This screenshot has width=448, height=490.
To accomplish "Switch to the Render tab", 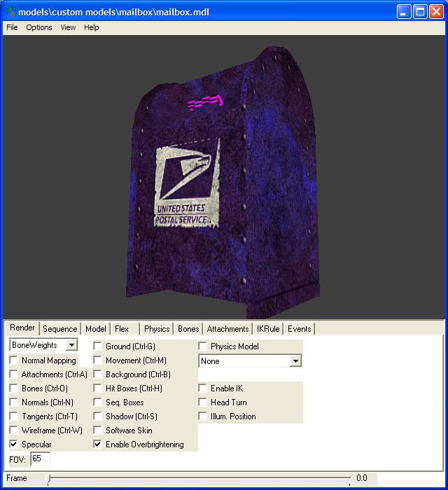I will [22, 328].
